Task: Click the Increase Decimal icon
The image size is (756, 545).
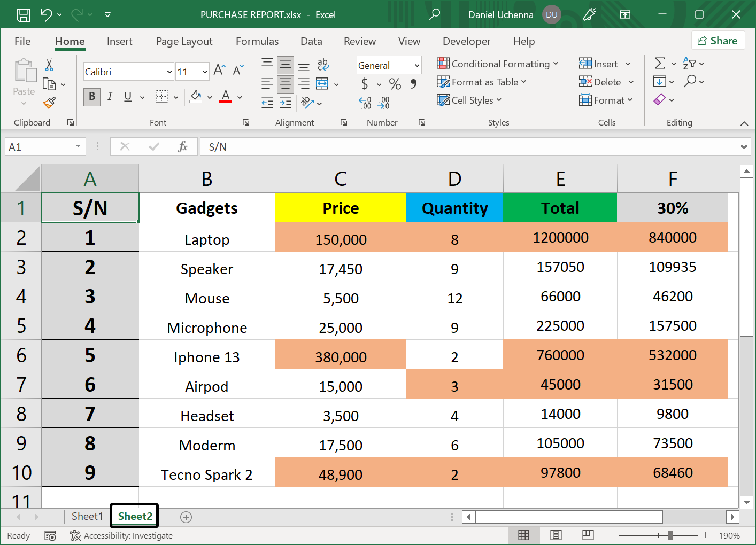Action: (365, 103)
